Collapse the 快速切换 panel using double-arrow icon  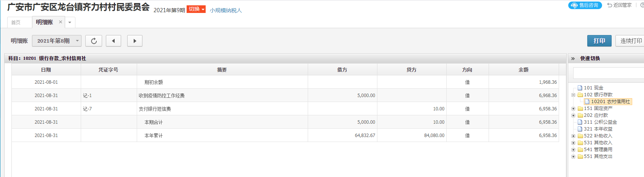[x=573, y=58]
